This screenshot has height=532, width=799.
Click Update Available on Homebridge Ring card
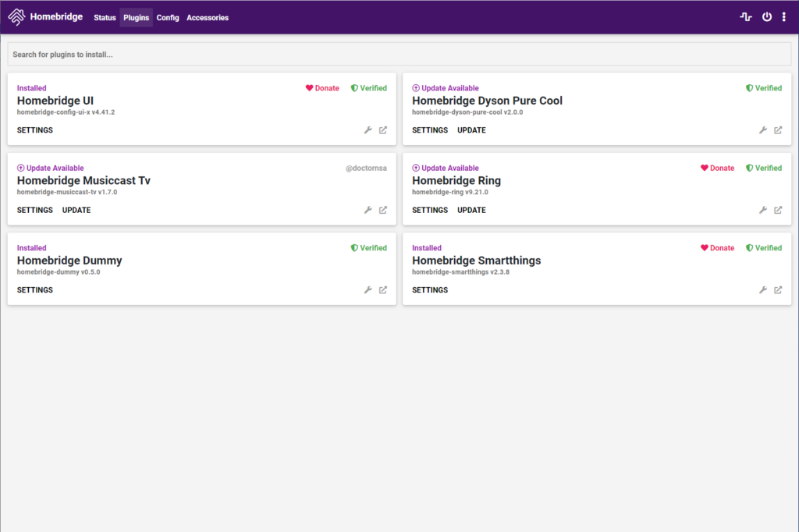[446, 168]
